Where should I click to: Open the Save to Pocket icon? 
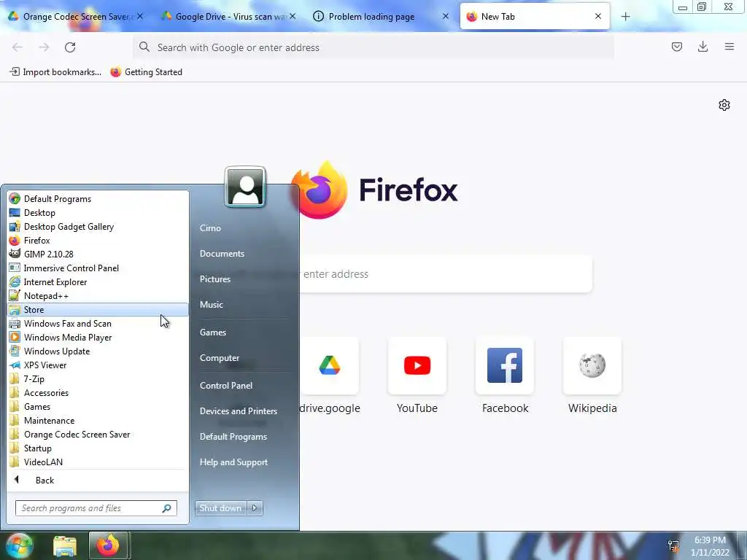click(676, 47)
